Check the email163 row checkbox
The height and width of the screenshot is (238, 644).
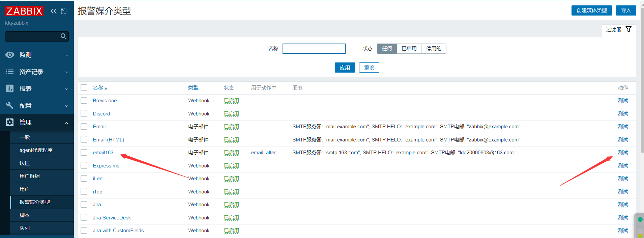coord(84,153)
